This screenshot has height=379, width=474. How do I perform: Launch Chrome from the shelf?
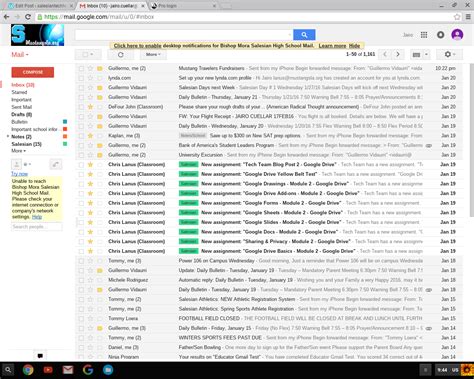(x=28, y=370)
